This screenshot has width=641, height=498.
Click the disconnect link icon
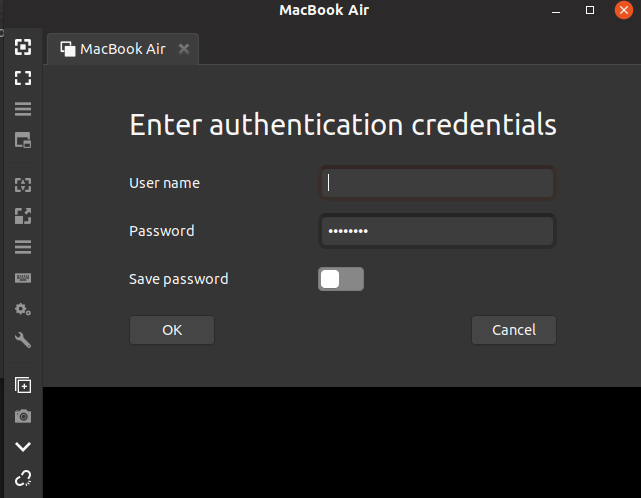(23, 478)
